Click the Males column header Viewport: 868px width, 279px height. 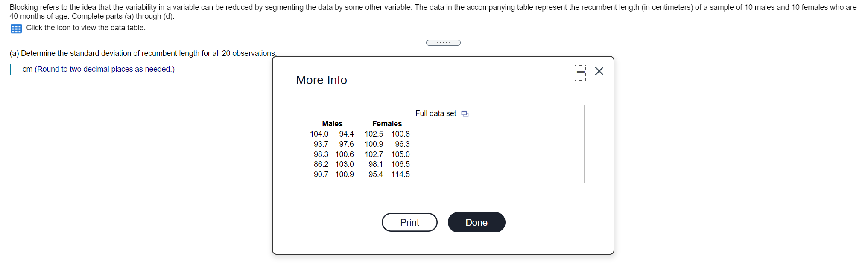[x=332, y=123]
